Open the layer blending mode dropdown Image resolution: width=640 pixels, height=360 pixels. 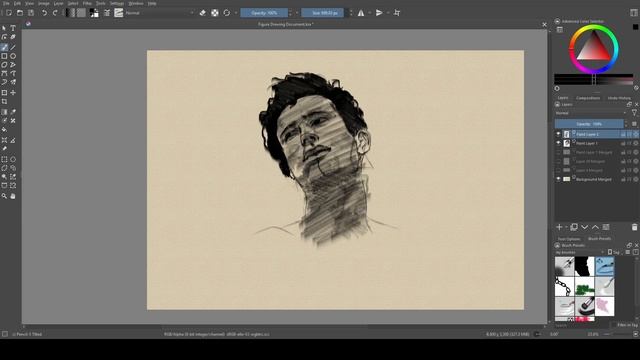tap(591, 113)
